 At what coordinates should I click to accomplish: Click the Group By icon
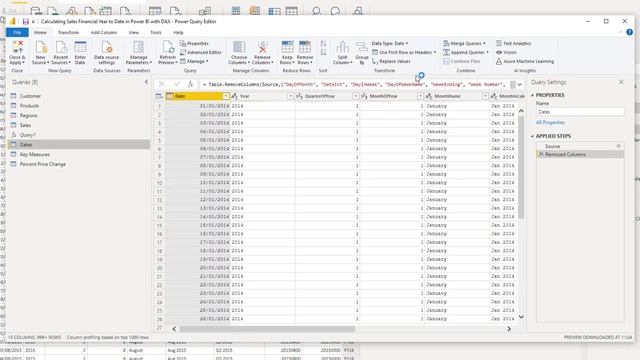pyautogui.click(x=362, y=47)
